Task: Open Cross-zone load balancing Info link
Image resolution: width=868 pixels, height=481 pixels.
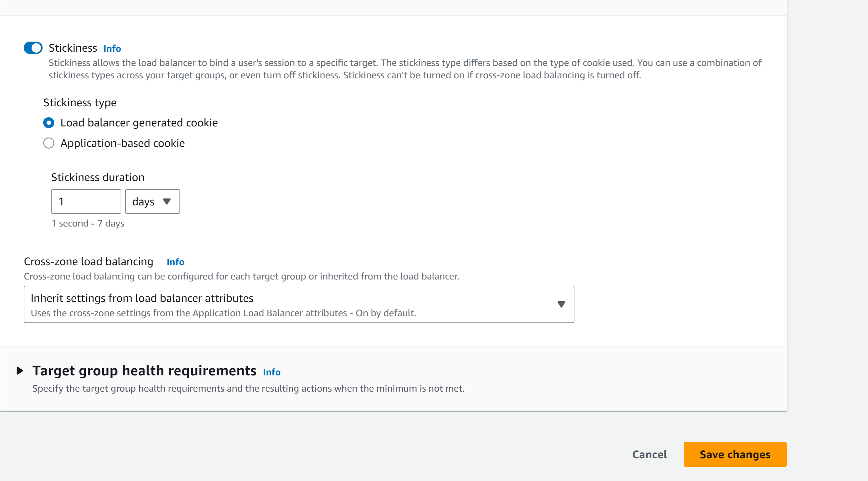Action: click(176, 262)
